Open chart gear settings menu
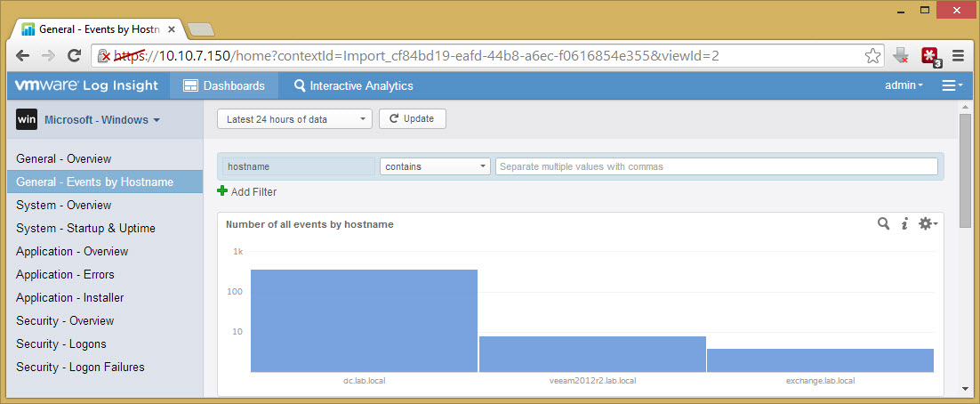The image size is (980, 404). (928, 223)
